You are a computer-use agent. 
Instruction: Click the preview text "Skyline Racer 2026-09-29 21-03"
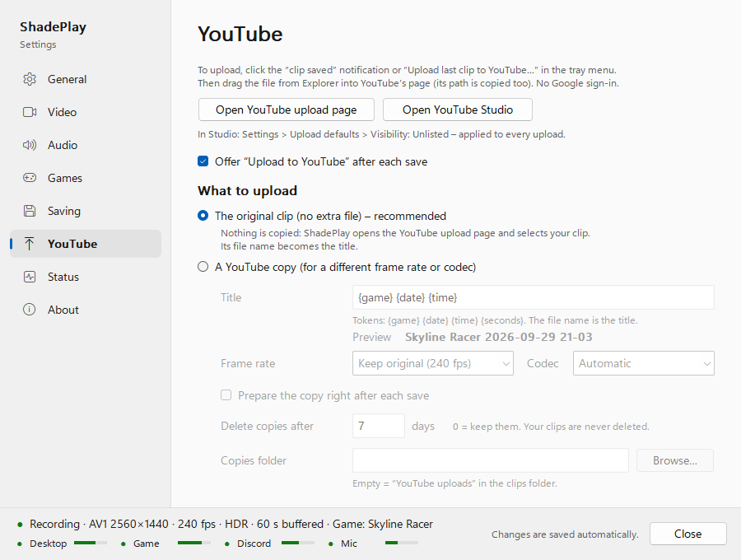(499, 337)
